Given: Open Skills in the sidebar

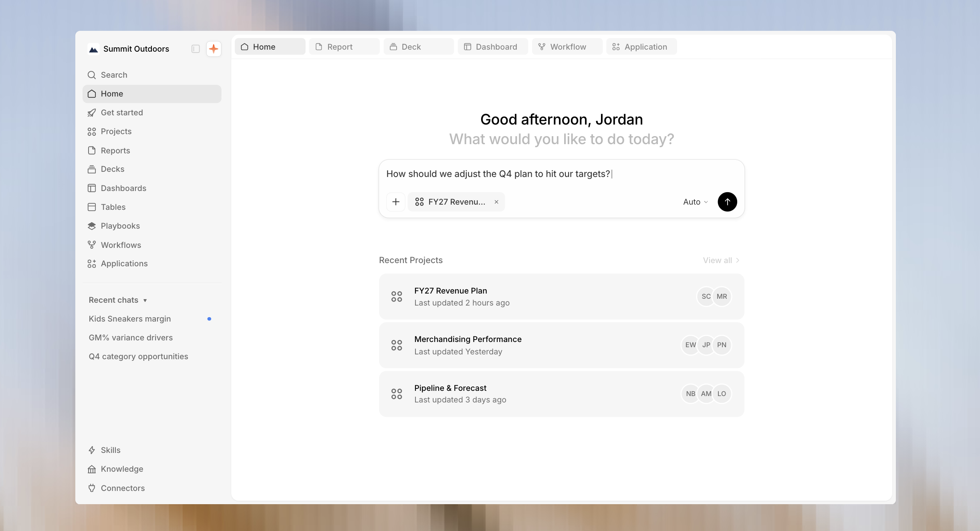Looking at the screenshot, I should (152, 450).
